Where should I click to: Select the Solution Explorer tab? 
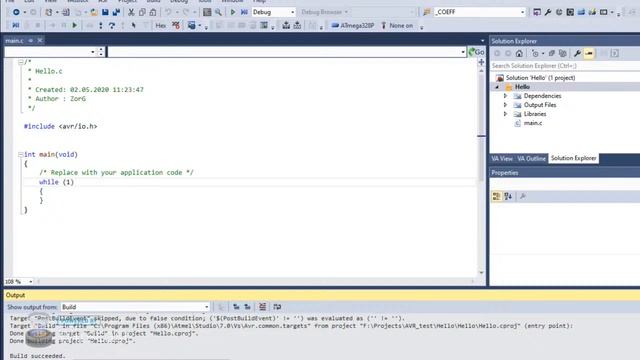573,158
